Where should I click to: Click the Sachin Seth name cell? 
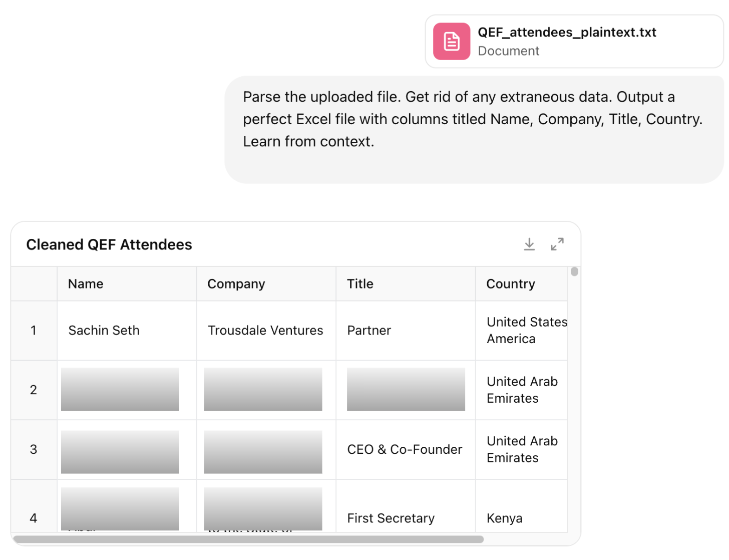[104, 331]
